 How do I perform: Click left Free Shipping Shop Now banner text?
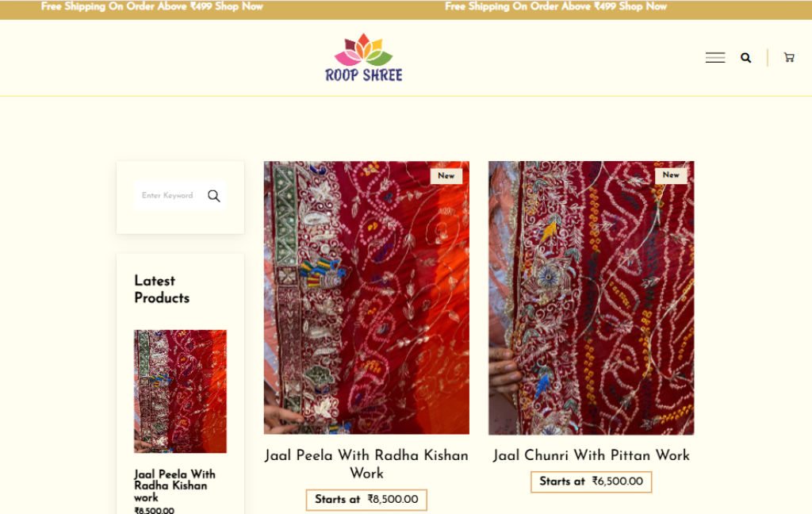[152, 6]
